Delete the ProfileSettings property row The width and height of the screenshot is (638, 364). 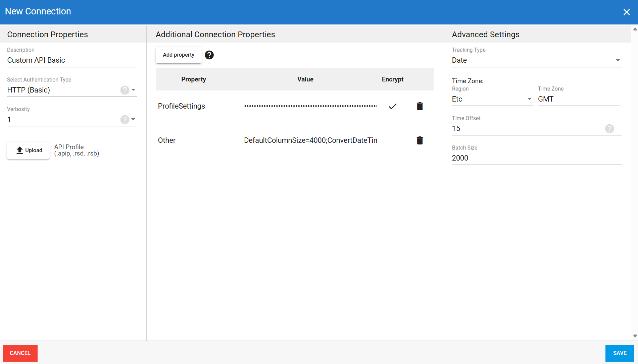tap(420, 106)
